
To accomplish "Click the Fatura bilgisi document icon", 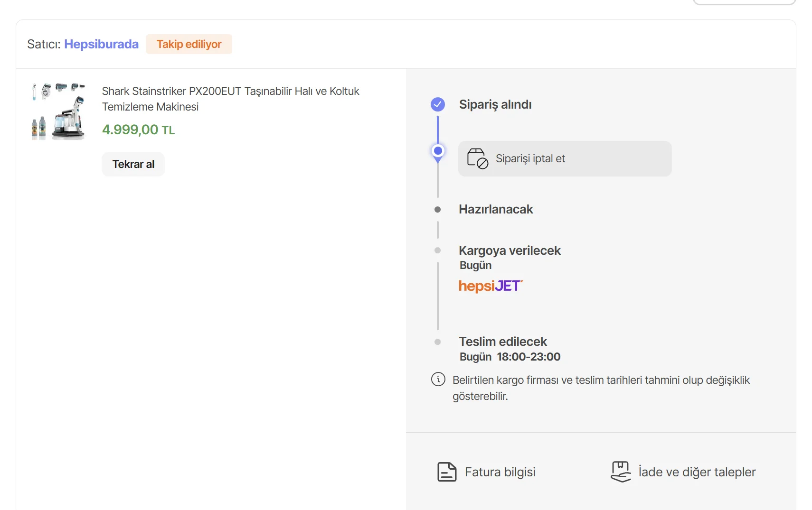I will (447, 472).
